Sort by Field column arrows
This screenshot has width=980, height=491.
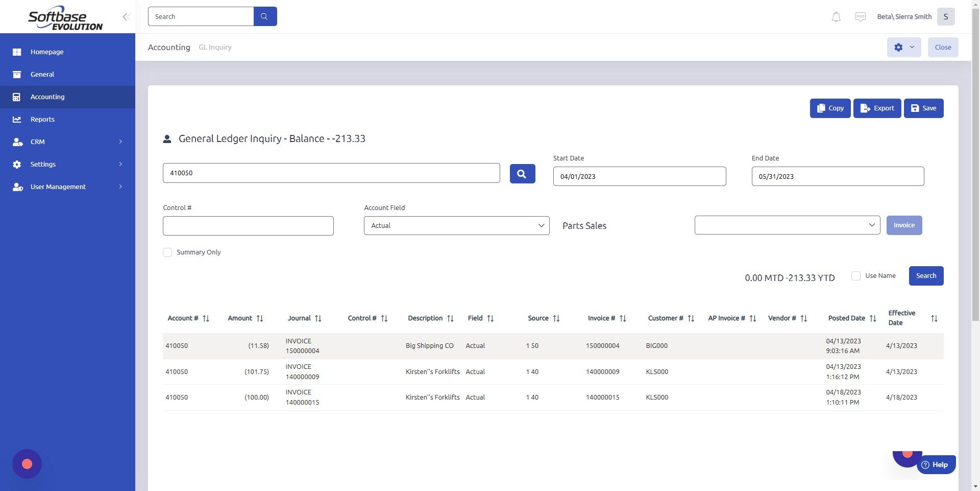tap(490, 318)
